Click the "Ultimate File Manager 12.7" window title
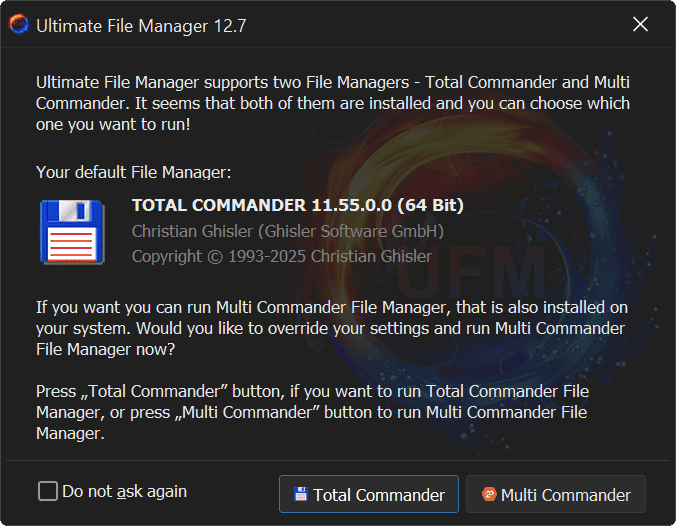Viewport: 676px width, 526px height. pos(141,26)
